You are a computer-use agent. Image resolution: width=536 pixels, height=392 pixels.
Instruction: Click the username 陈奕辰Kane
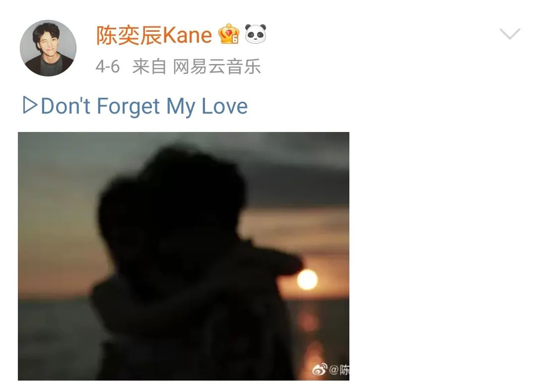154,35
